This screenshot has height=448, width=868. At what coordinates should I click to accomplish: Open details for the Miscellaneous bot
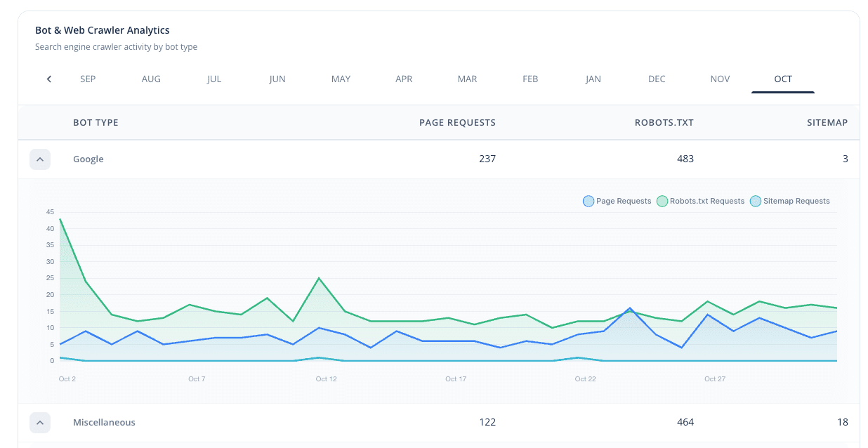tap(104, 422)
